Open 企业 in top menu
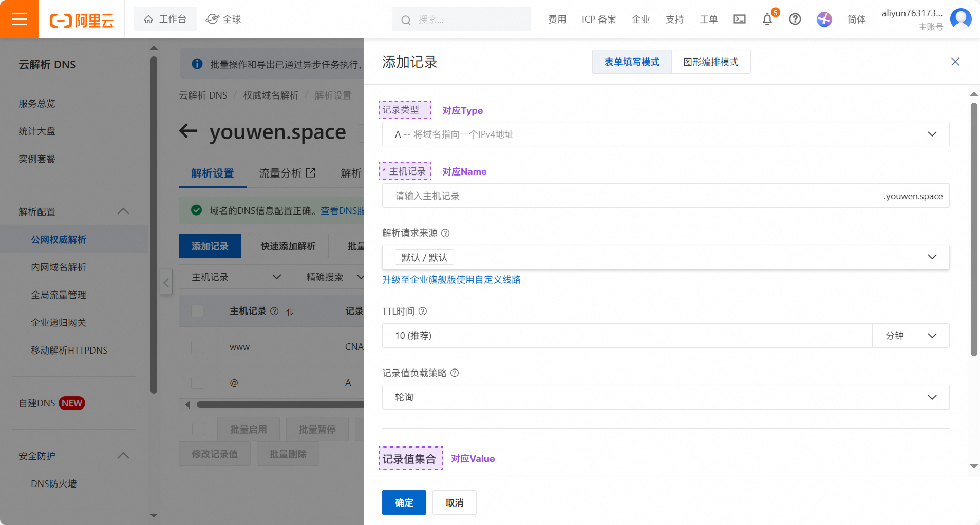Viewport: 980px width, 525px height. point(641,20)
